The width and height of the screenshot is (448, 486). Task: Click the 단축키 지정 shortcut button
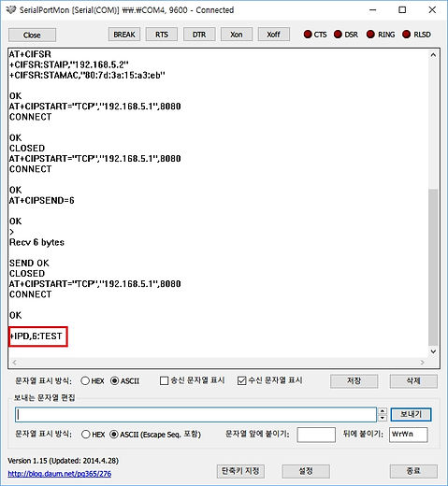click(240, 471)
